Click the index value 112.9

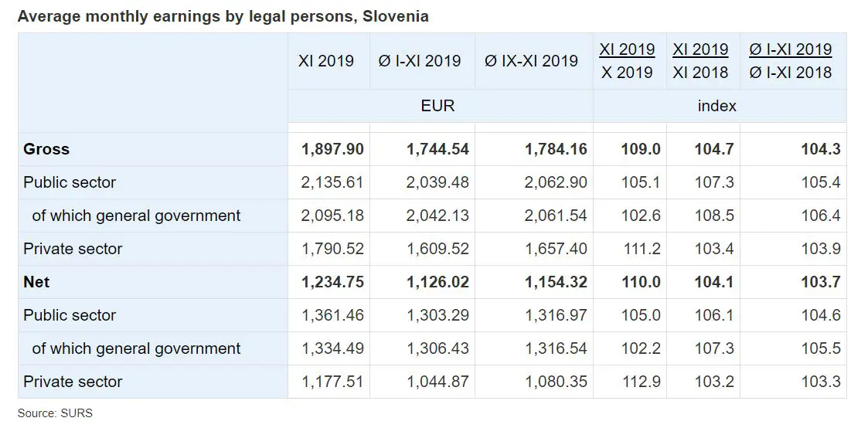click(x=641, y=382)
